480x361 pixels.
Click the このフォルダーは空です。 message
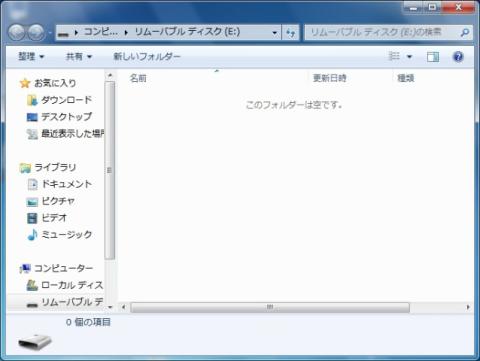point(294,105)
